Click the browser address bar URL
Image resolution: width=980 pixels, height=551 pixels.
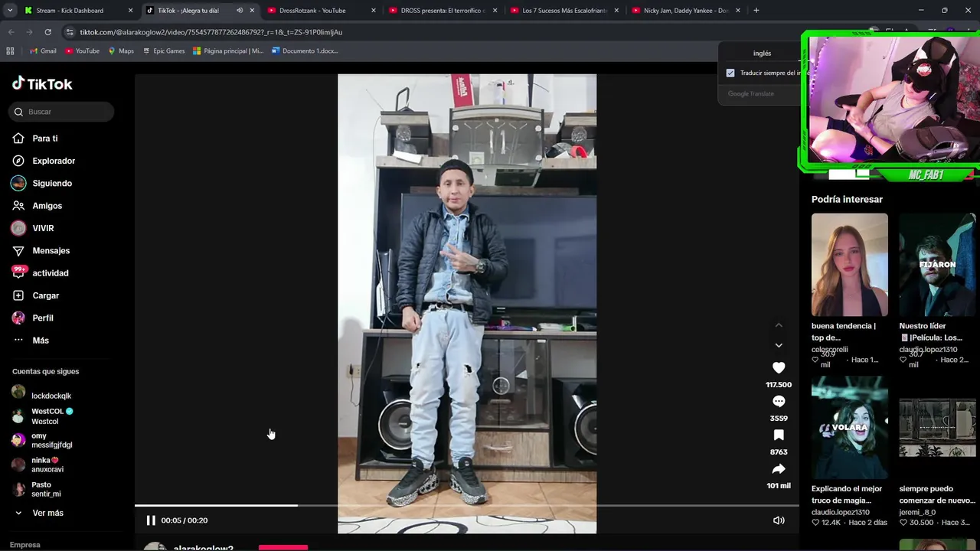211,32
